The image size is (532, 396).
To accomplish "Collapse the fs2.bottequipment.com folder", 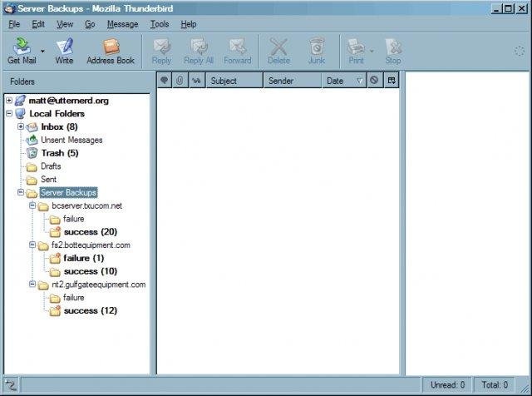I will [x=32, y=245].
